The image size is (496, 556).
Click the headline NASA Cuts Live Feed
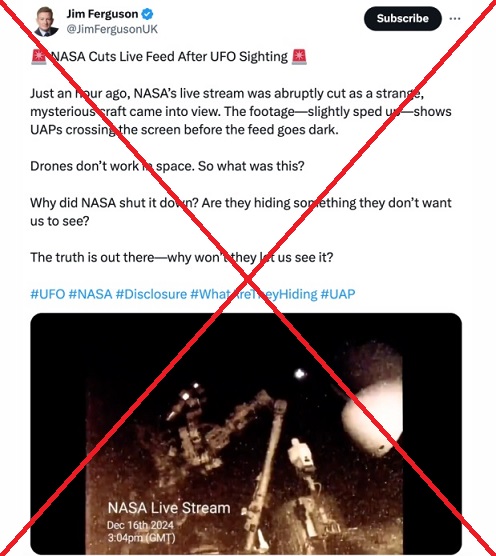(x=169, y=57)
